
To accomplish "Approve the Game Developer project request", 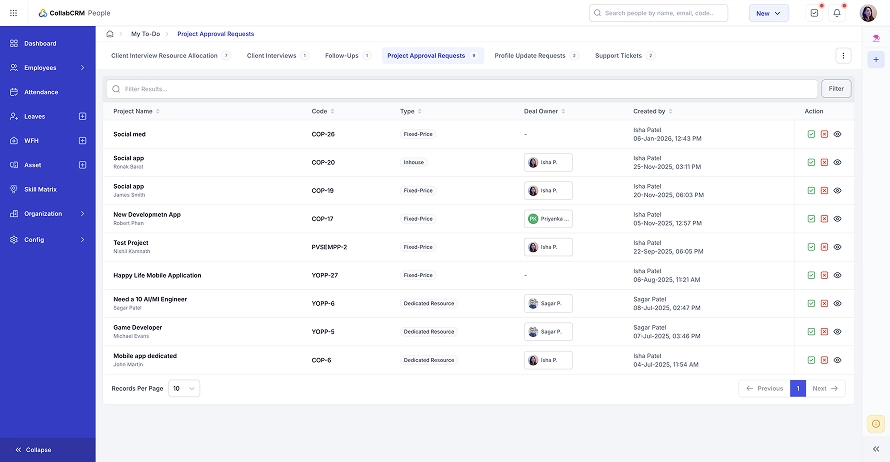I will (811, 331).
